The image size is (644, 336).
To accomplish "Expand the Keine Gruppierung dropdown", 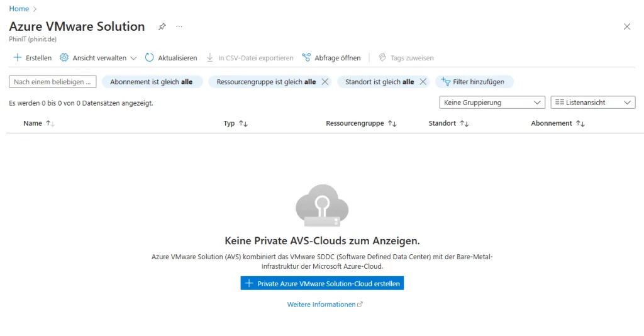I will coord(492,103).
